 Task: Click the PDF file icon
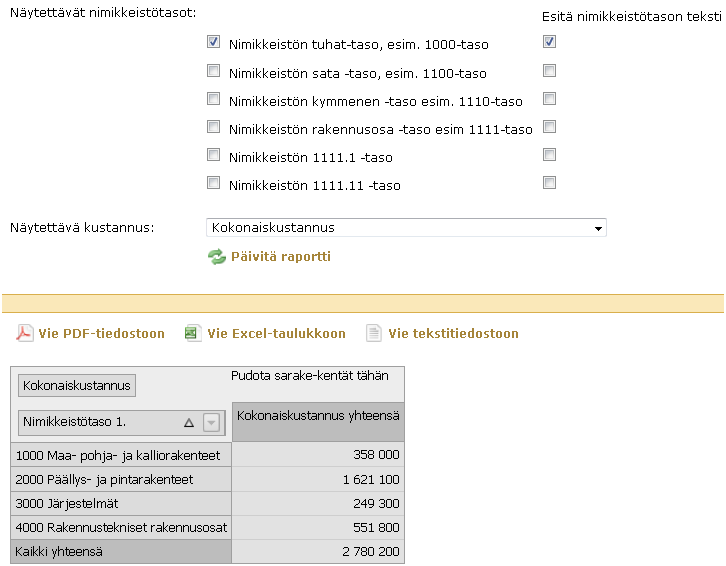(x=24, y=333)
